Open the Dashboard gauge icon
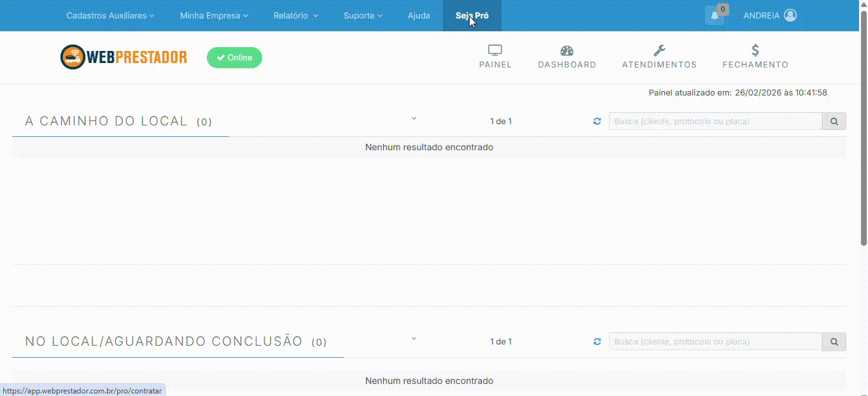Screen dimensions: 868x396 point(566,51)
